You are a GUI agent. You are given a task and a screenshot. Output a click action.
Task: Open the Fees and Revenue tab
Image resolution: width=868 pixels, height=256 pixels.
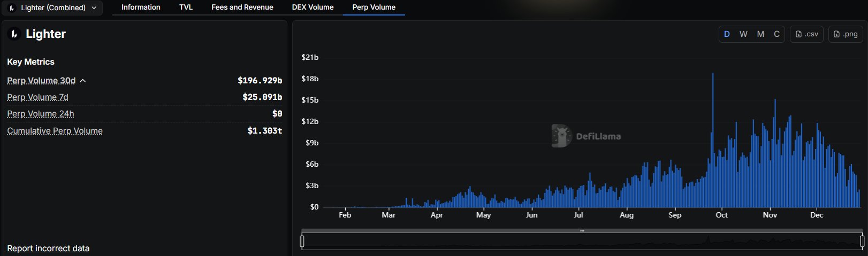(x=242, y=7)
